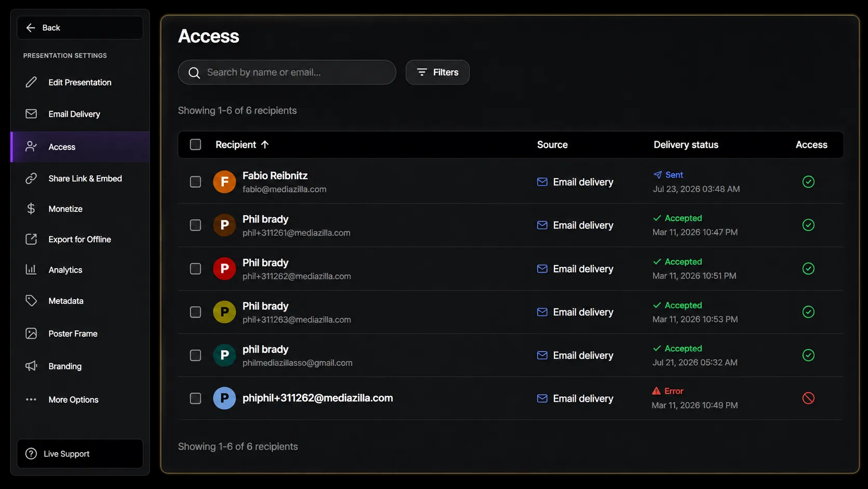This screenshot has width=868, height=489.
Task: Click the red error warning triangle icon
Action: (656, 391)
